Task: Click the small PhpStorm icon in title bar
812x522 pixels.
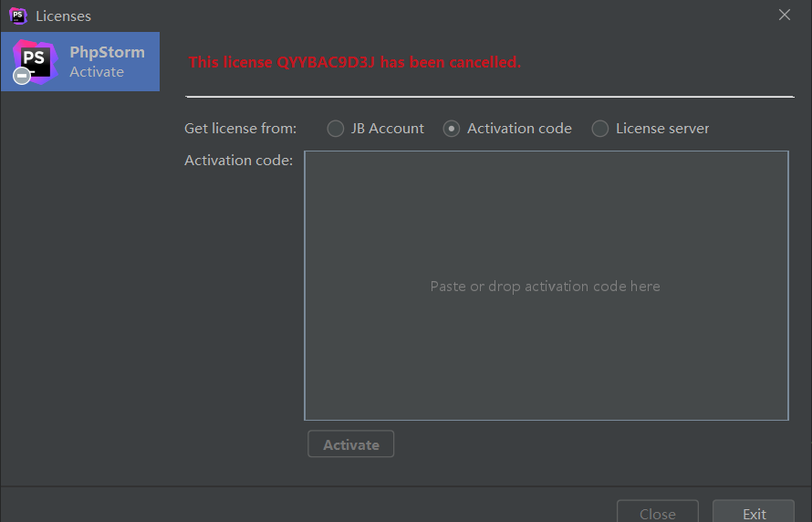Action: 17,16
